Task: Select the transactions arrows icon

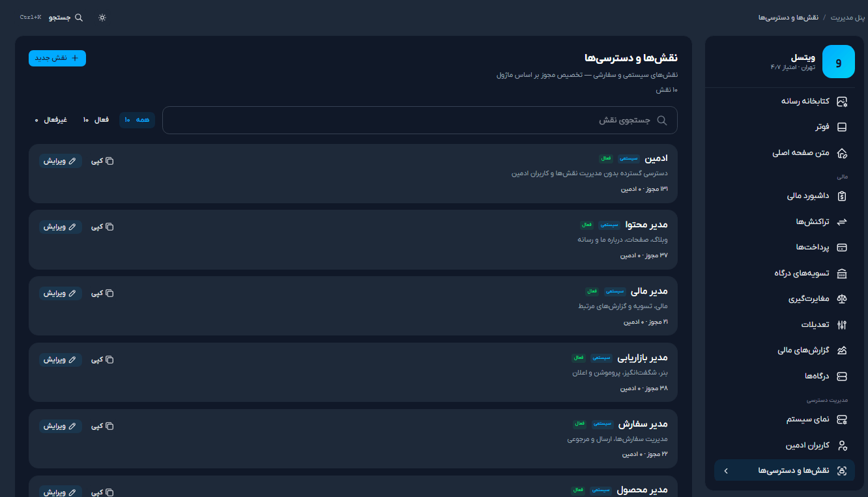Action: [842, 221]
